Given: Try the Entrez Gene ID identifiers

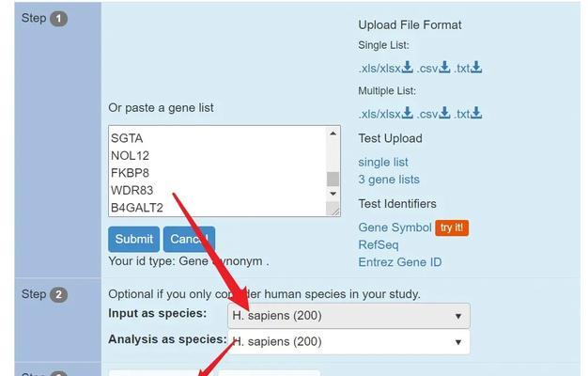Looking at the screenshot, I should coord(400,262).
